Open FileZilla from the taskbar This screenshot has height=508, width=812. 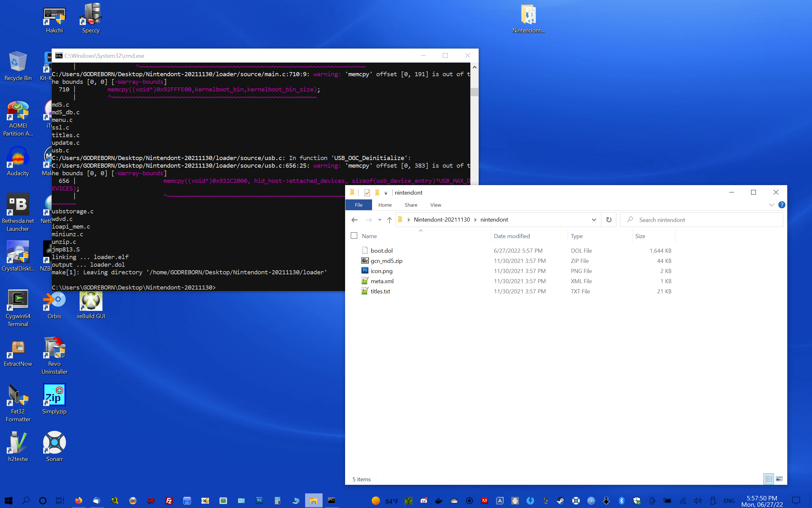[169, 501]
